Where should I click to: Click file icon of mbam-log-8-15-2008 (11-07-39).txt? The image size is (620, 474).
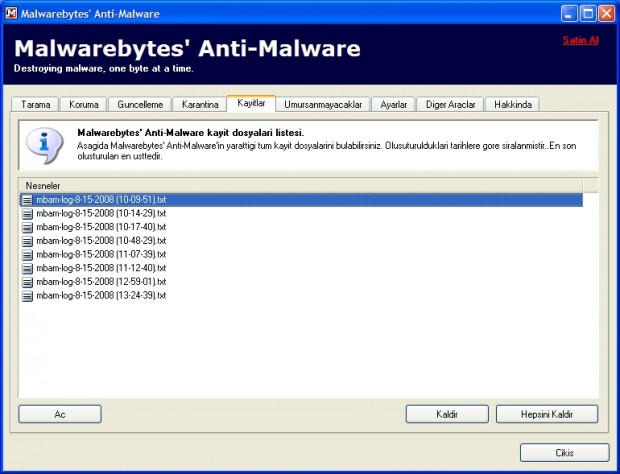27,255
